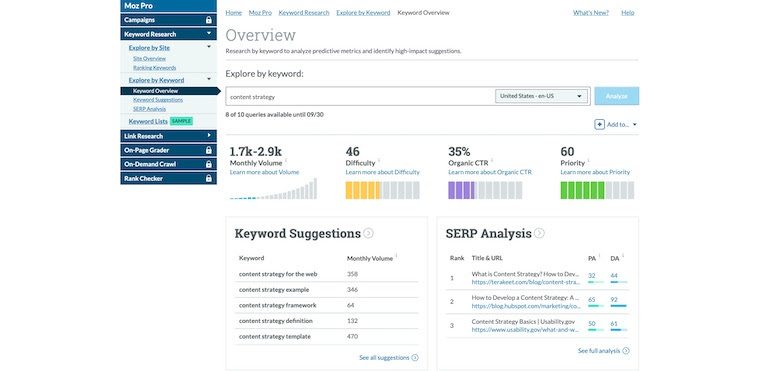The image size is (760, 371).
Task: Click the keyword input containing content strategy
Action: [360, 96]
